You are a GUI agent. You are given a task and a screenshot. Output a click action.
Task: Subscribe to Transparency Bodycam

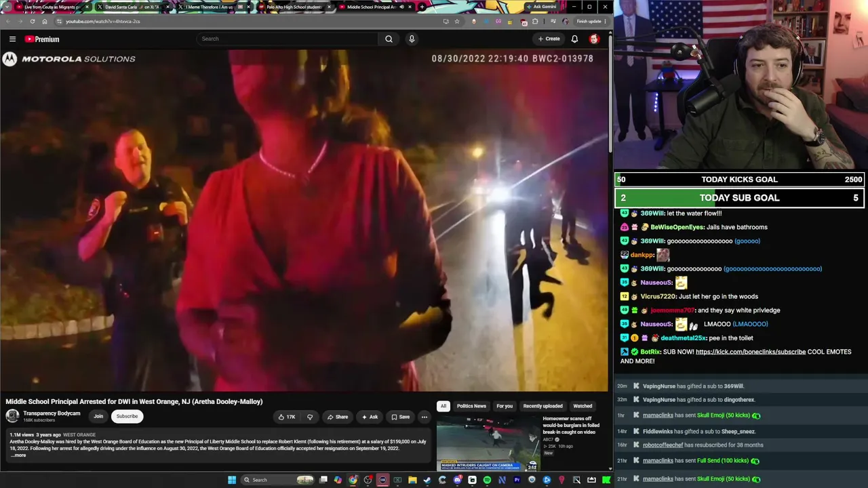click(127, 416)
